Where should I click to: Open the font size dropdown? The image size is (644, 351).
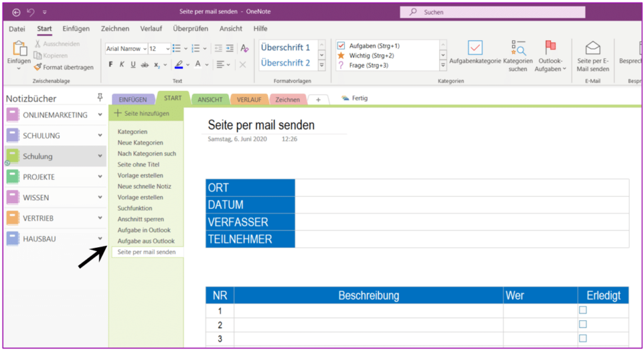(x=167, y=49)
